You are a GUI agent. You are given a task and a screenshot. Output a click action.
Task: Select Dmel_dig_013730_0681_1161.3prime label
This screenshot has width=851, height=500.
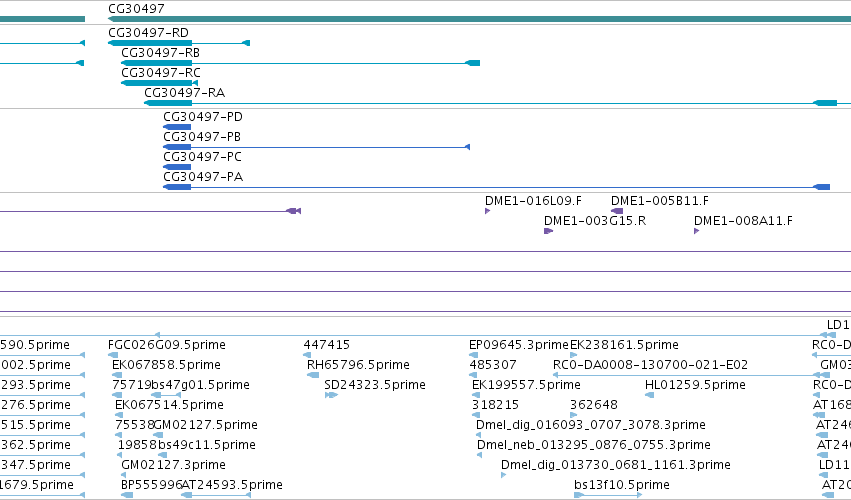tap(615, 465)
